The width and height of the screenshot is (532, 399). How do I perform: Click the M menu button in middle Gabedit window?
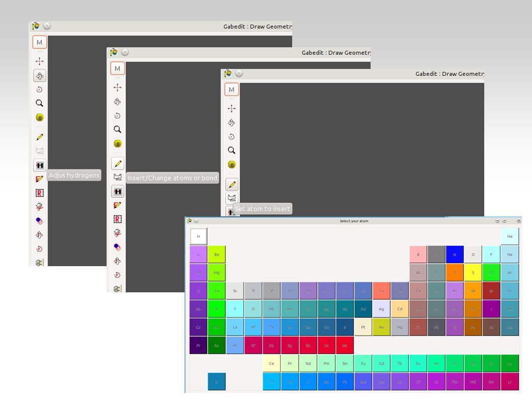117,68
